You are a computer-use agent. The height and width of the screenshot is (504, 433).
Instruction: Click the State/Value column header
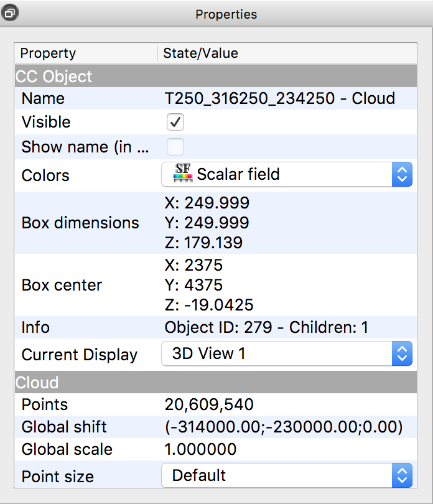pyautogui.click(x=200, y=54)
